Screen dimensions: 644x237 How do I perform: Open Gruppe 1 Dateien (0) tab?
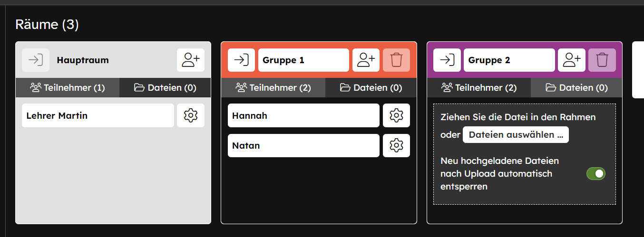(x=371, y=88)
